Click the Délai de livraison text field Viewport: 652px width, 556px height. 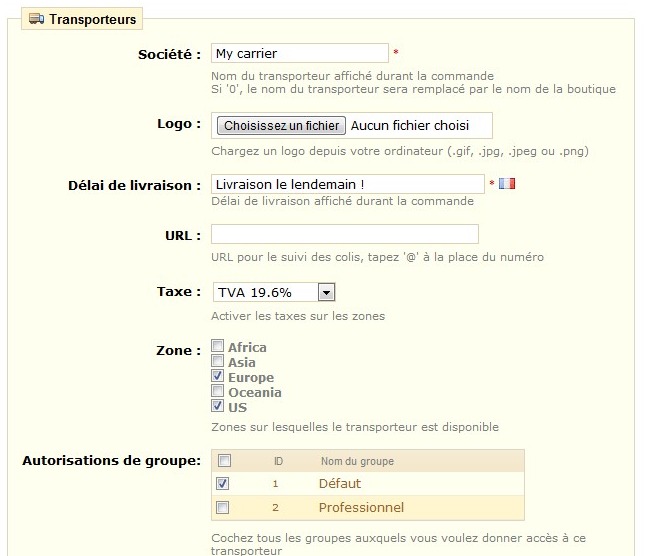click(348, 184)
